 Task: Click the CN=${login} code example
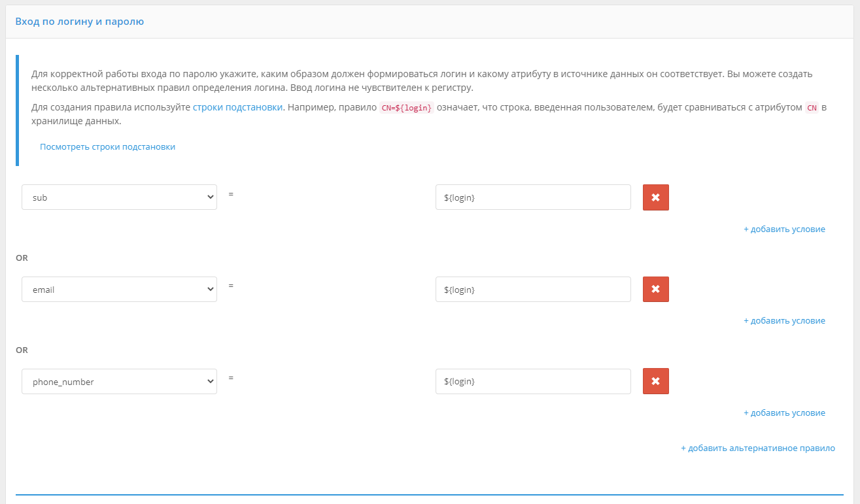coord(406,108)
